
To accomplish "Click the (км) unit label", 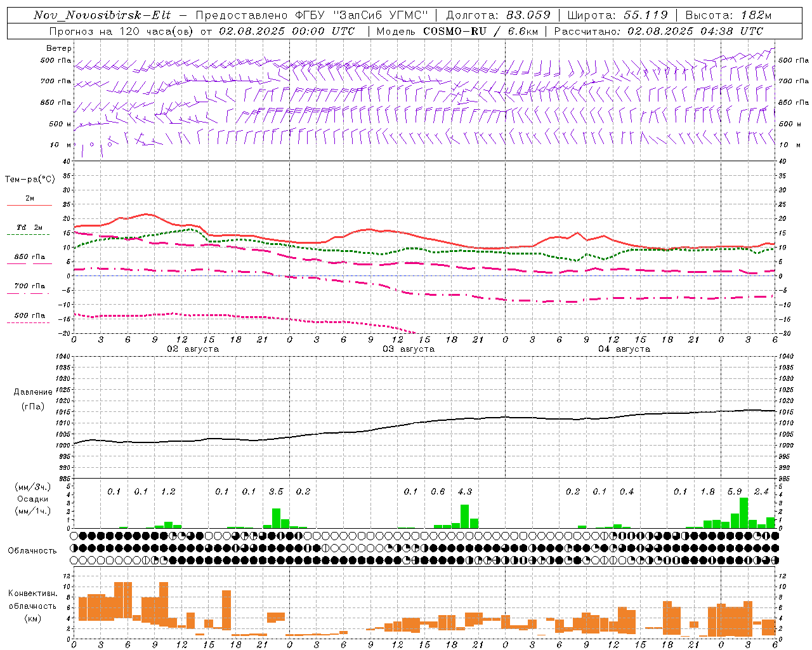I will 32,618.
